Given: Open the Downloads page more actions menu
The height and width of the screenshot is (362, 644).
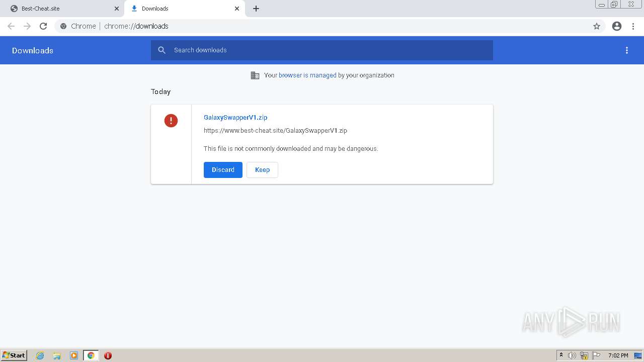Looking at the screenshot, I should click(627, 50).
